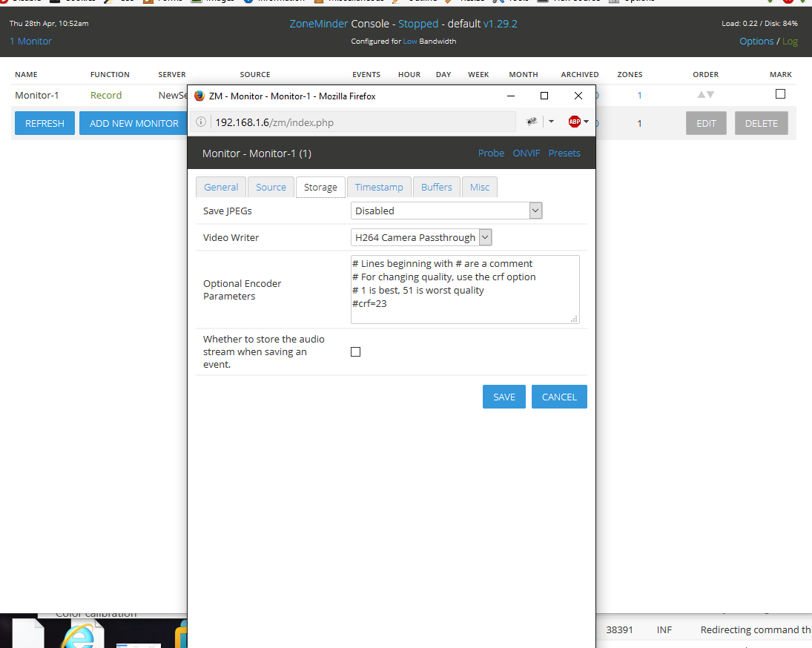Click the DELETE button in console
Viewport: 812px width, 648px height.
click(x=762, y=123)
